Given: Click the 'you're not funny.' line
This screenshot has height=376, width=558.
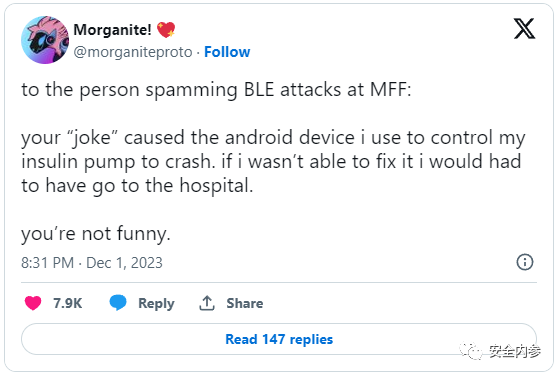Looking at the screenshot, I should [96, 234].
